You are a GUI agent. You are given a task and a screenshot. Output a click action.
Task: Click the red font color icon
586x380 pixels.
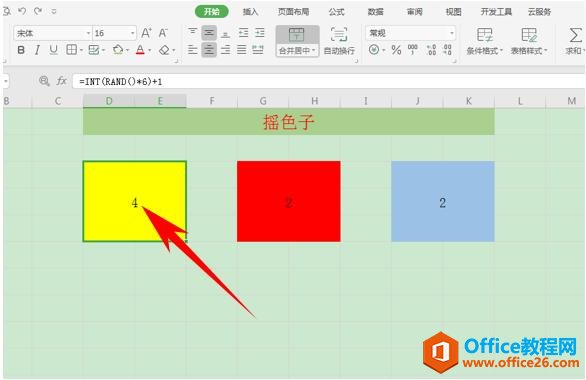pyautogui.click(x=140, y=49)
